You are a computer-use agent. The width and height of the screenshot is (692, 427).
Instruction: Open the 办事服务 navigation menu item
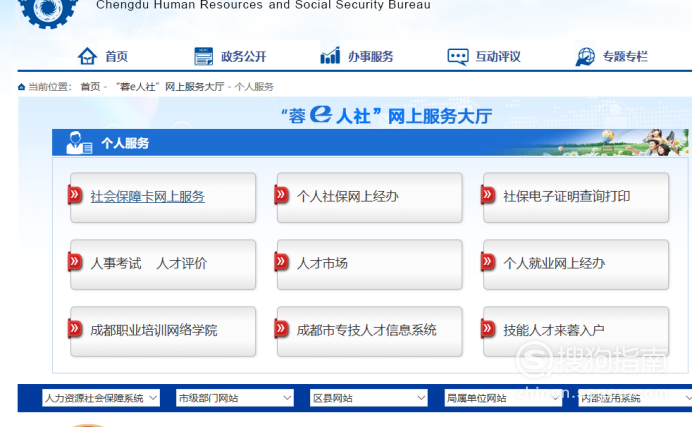click(x=371, y=56)
